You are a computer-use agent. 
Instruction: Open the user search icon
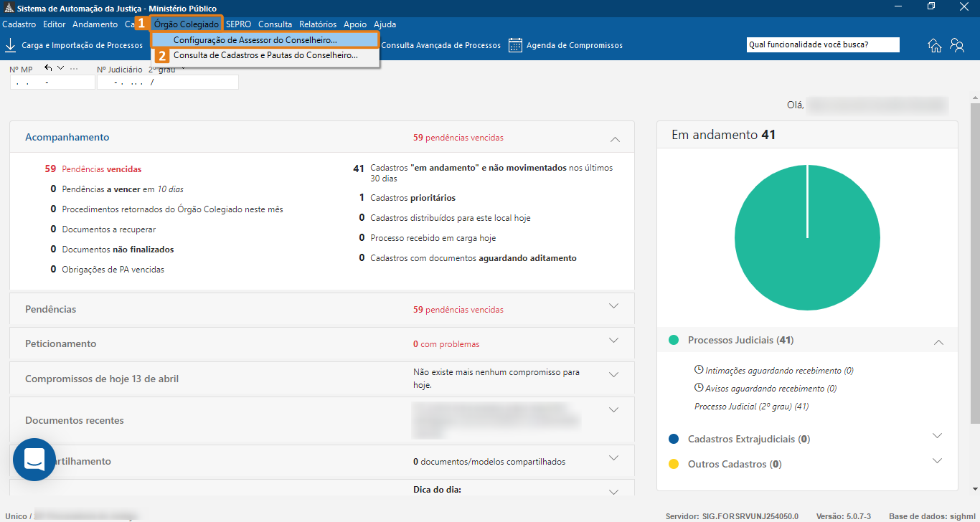957,45
